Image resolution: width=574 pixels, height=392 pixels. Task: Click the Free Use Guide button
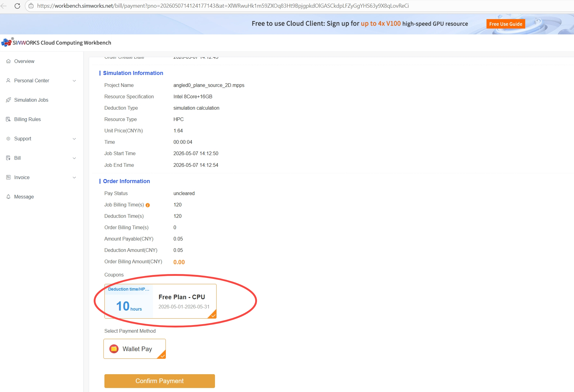point(506,24)
